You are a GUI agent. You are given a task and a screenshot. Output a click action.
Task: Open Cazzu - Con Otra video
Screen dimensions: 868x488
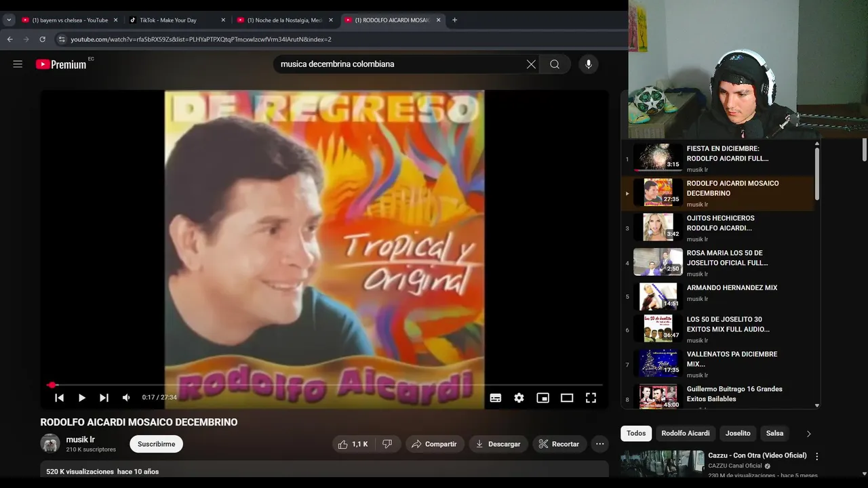(x=757, y=455)
